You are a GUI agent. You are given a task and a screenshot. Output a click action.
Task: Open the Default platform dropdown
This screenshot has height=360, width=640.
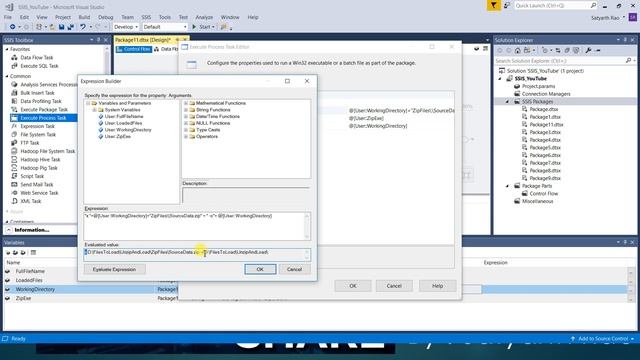click(165, 27)
